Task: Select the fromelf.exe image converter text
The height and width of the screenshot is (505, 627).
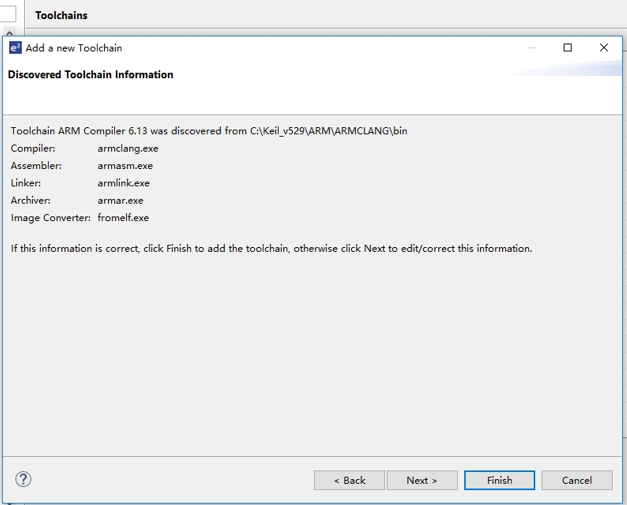Action: pyautogui.click(x=123, y=218)
